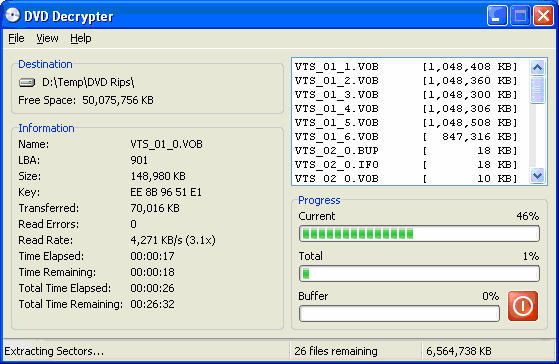Click the red stop decryption button
This screenshot has width=559, height=364.
523,306
